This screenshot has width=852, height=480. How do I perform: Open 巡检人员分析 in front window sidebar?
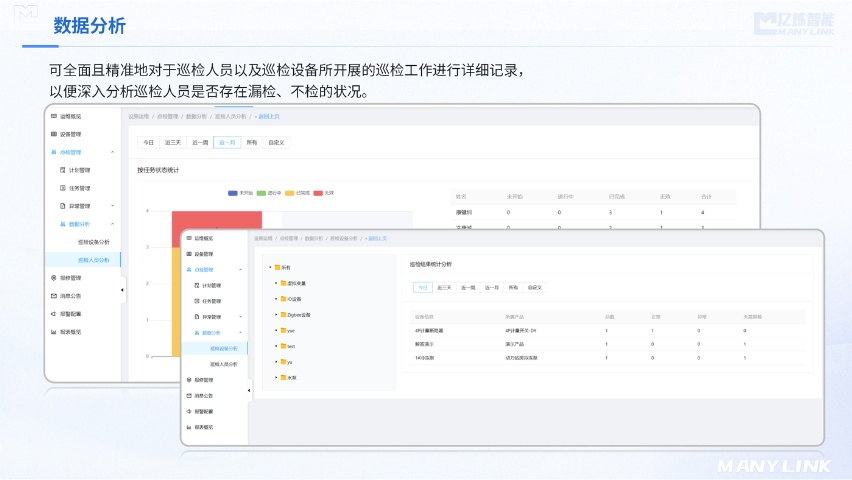click(x=223, y=364)
